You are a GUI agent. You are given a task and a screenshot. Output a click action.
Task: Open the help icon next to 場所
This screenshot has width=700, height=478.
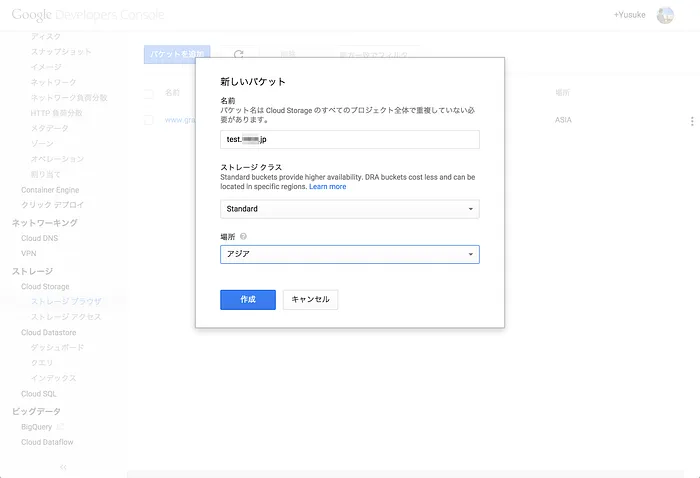coord(243,237)
